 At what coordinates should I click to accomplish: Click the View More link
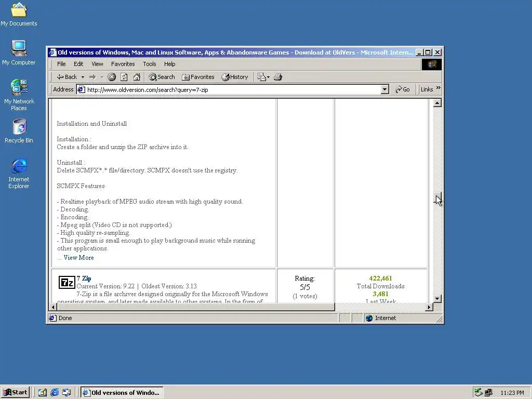(78, 258)
